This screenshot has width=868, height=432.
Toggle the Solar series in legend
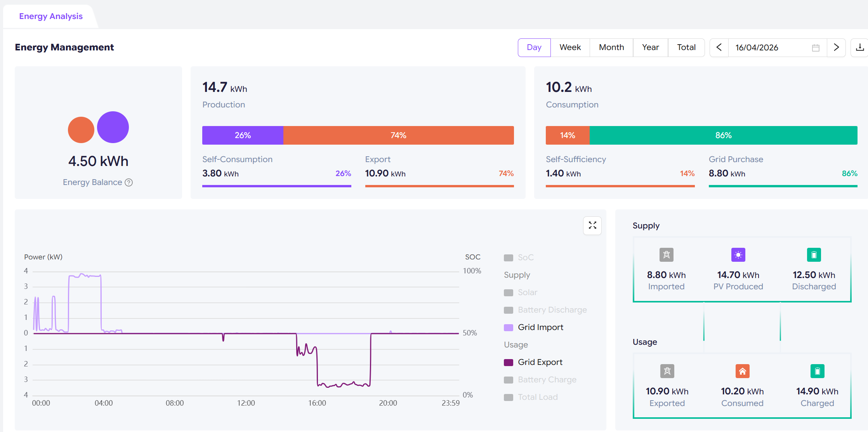click(521, 292)
